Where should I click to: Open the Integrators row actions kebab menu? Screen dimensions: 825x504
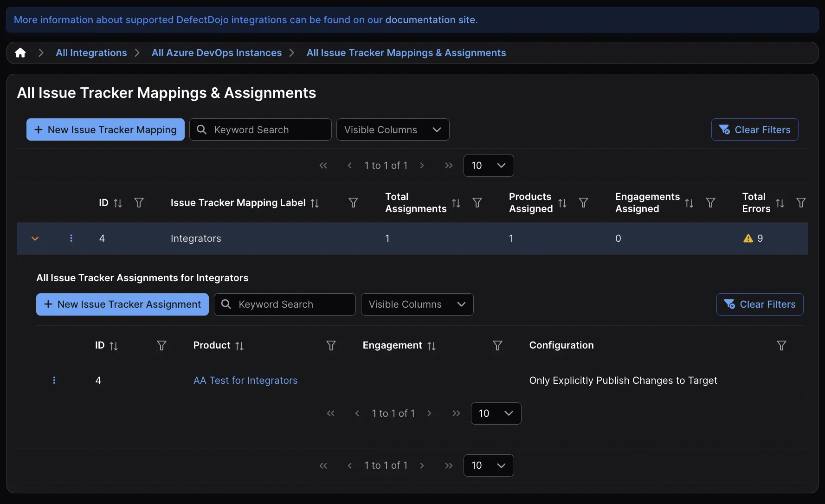click(71, 238)
